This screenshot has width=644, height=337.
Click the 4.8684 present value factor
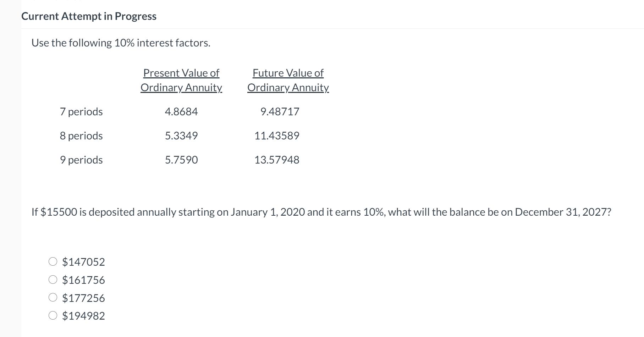pyautogui.click(x=181, y=112)
